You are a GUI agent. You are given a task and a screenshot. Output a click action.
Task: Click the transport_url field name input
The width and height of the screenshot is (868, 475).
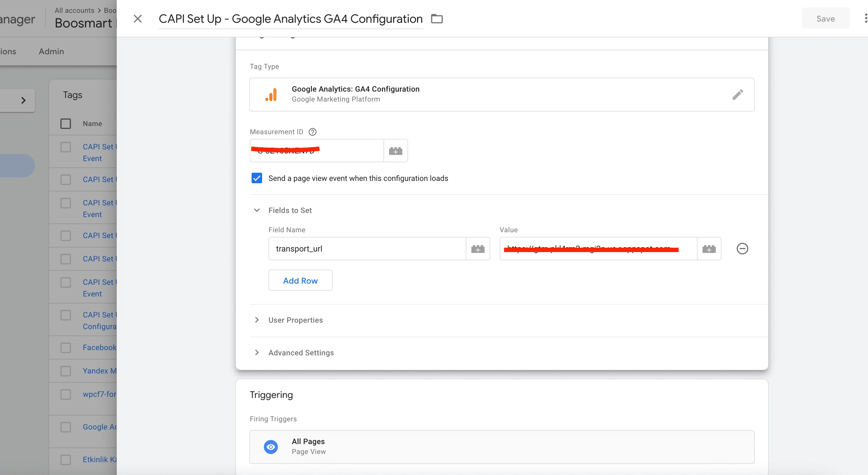coord(367,249)
